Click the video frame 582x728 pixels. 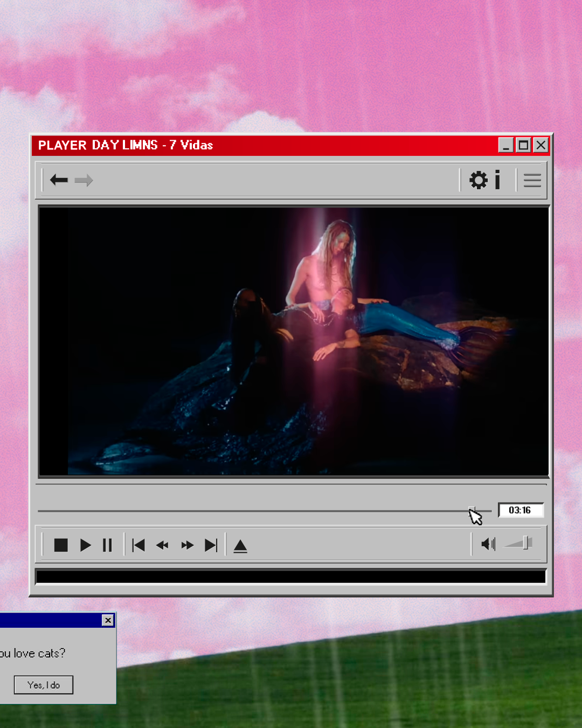[x=294, y=341]
